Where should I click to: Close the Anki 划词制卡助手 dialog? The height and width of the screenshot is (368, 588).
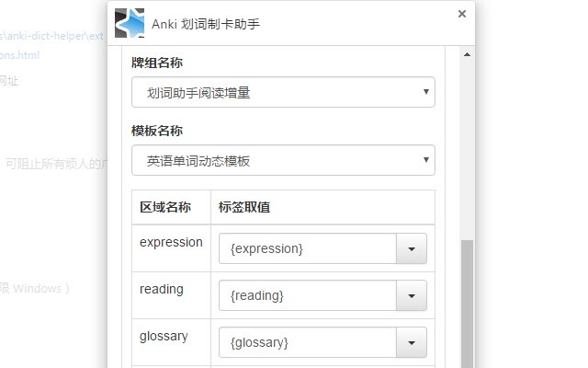462,14
